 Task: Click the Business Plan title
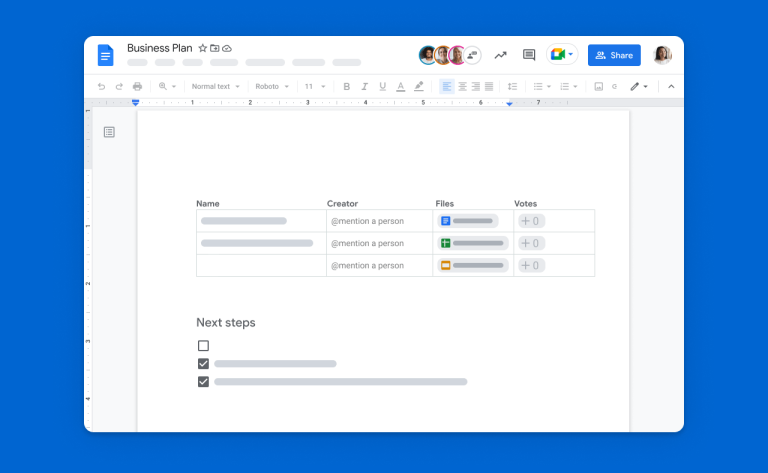tap(160, 48)
